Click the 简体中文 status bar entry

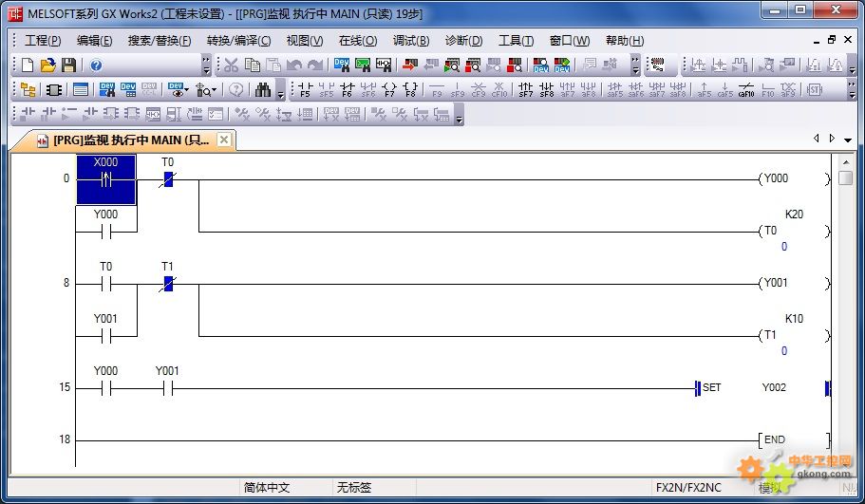267,488
